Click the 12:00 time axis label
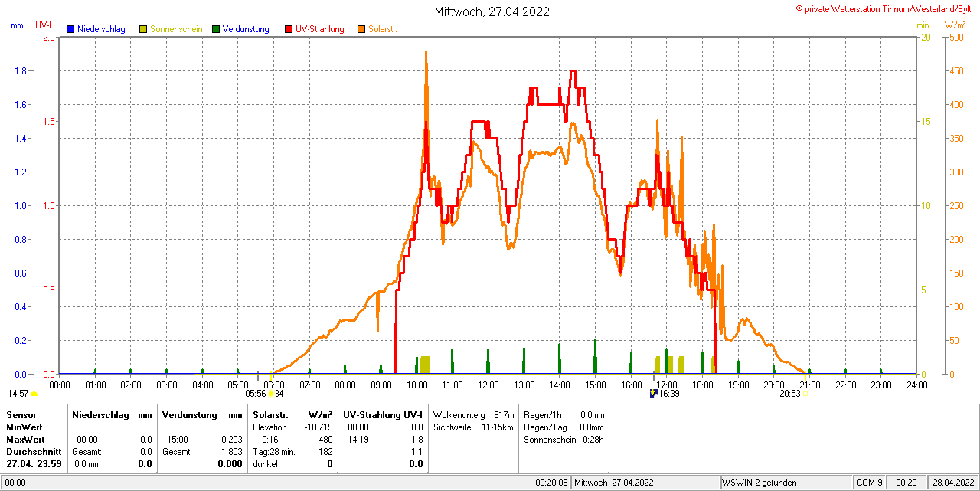 click(488, 385)
